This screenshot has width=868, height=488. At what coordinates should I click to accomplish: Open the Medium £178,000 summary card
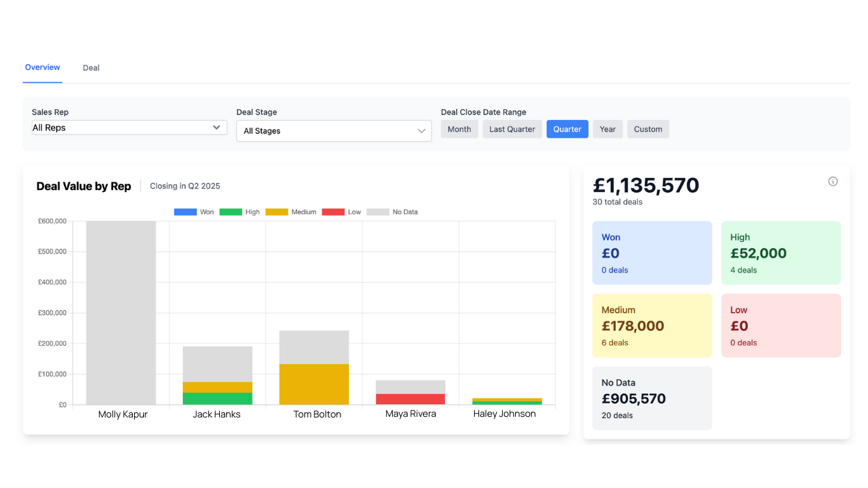click(652, 325)
